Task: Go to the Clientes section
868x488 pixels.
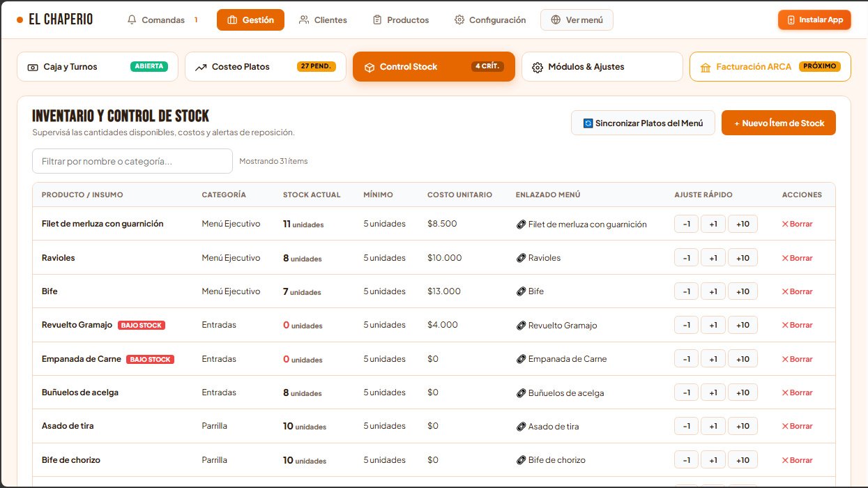Action: coord(323,20)
